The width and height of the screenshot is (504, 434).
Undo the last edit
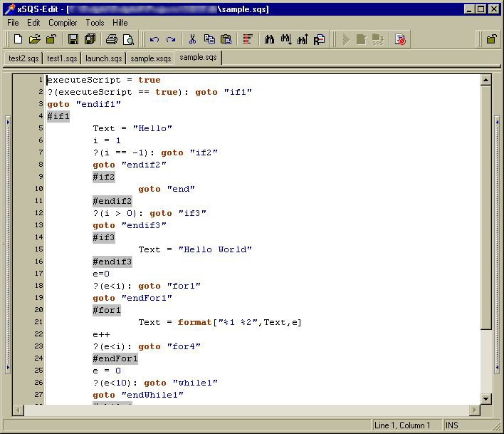[154, 39]
